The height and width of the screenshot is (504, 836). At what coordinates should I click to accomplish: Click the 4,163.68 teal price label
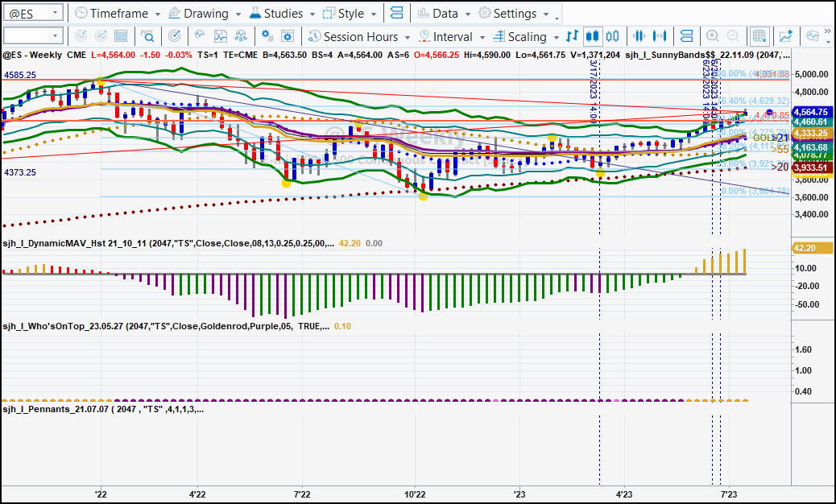point(810,147)
